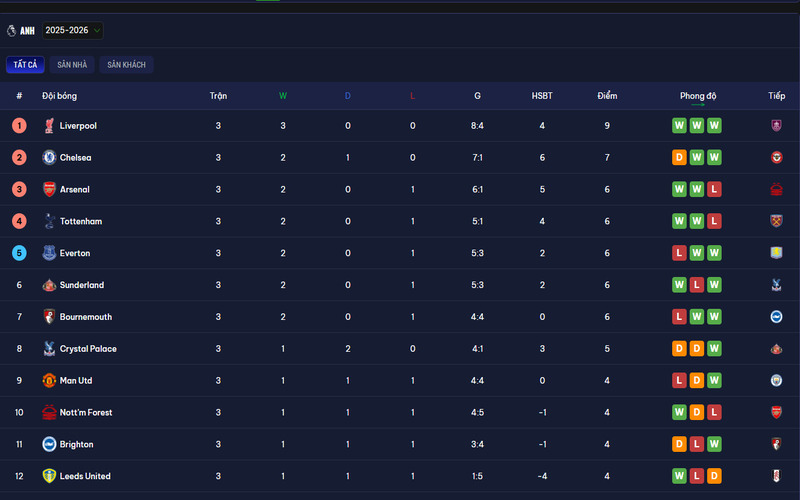Click Man Utd's red L form badge
Image resolution: width=800 pixels, height=500 pixels.
pyautogui.click(x=679, y=381)
